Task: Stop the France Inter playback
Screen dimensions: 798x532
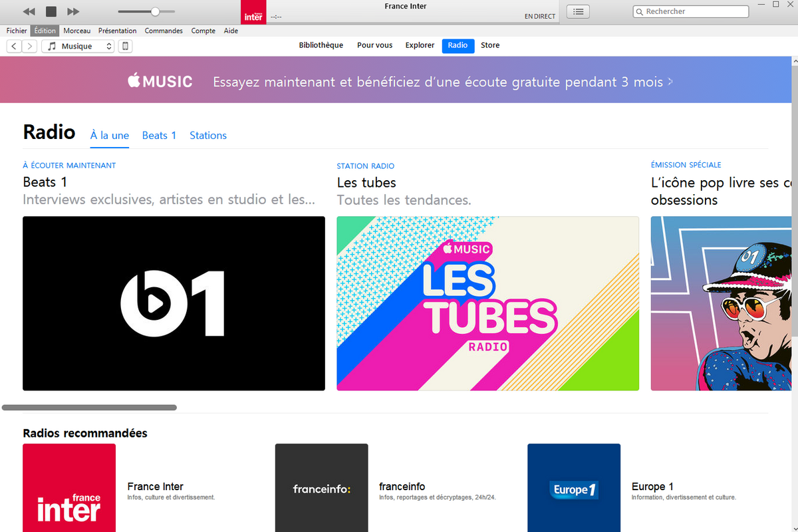Action: pos(51,11)
